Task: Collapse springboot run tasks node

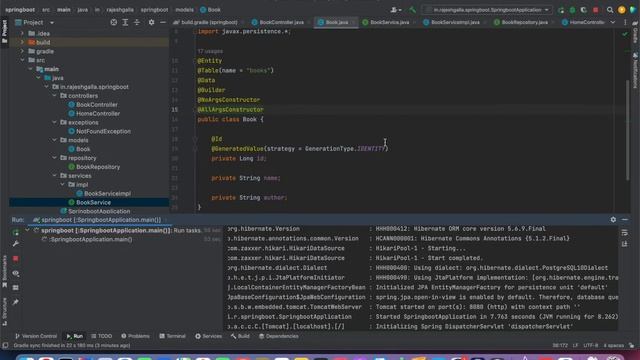Action: click(x=27, y=231)
